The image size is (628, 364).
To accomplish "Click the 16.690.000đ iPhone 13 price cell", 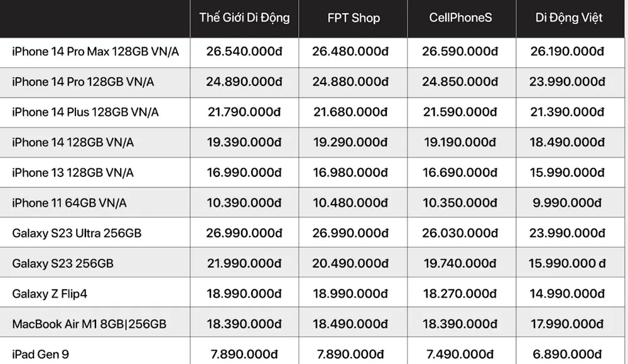I will click(460, 173).
